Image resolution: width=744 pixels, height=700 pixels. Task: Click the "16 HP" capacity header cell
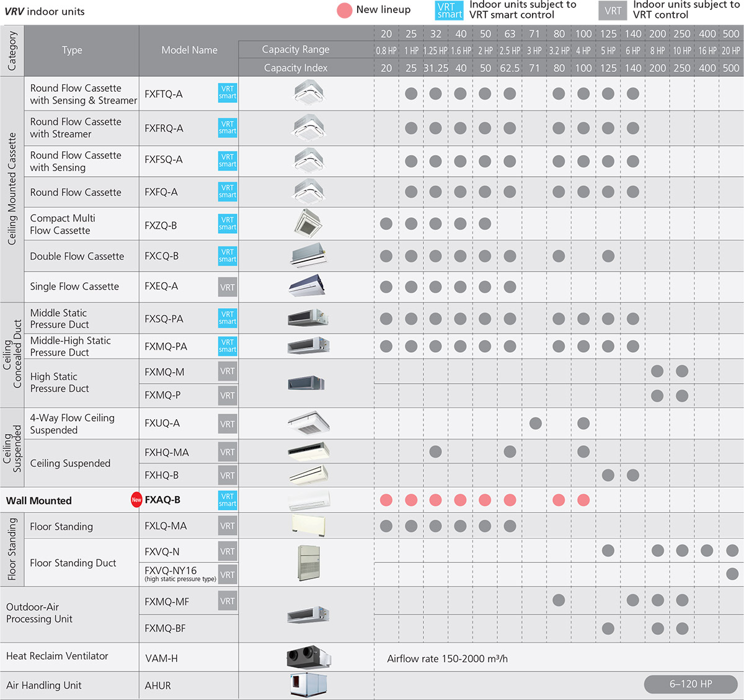(707, 51)
